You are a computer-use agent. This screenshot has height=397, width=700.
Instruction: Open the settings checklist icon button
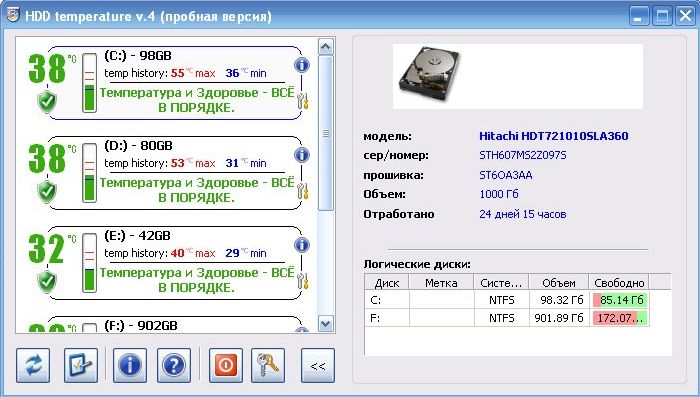click(x=81, y=366)
